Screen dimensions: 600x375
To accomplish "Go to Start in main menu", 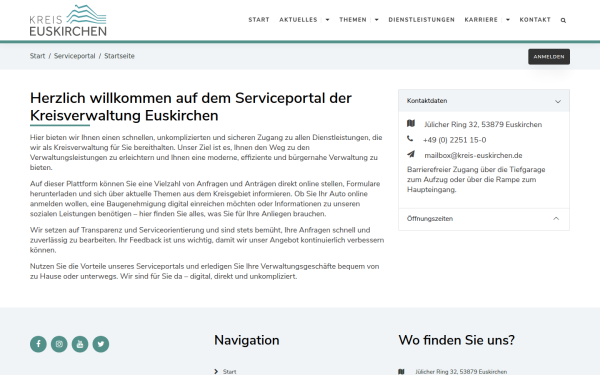I will tap(259, 20).
